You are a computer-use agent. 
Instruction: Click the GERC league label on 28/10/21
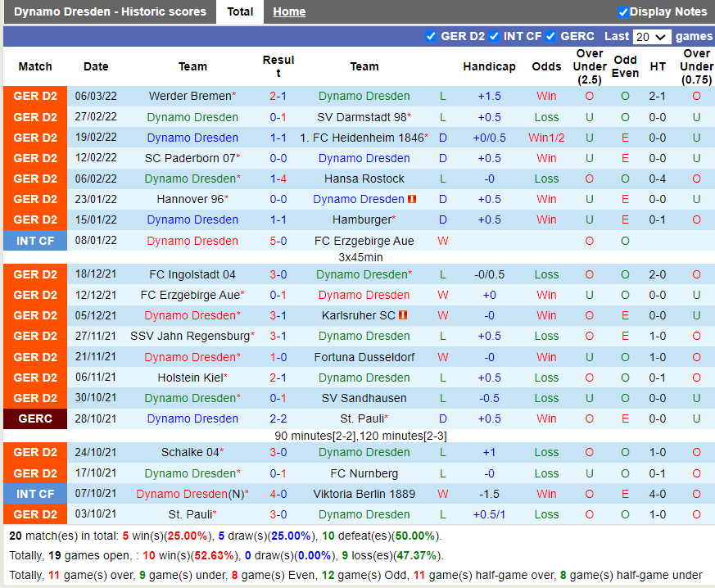click(35, 418)
